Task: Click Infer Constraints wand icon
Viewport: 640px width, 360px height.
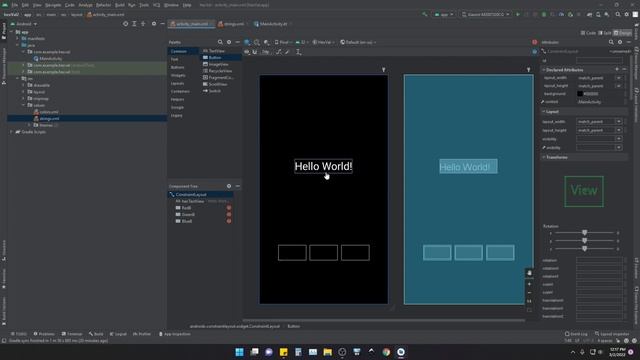Action: click(287, 52)
